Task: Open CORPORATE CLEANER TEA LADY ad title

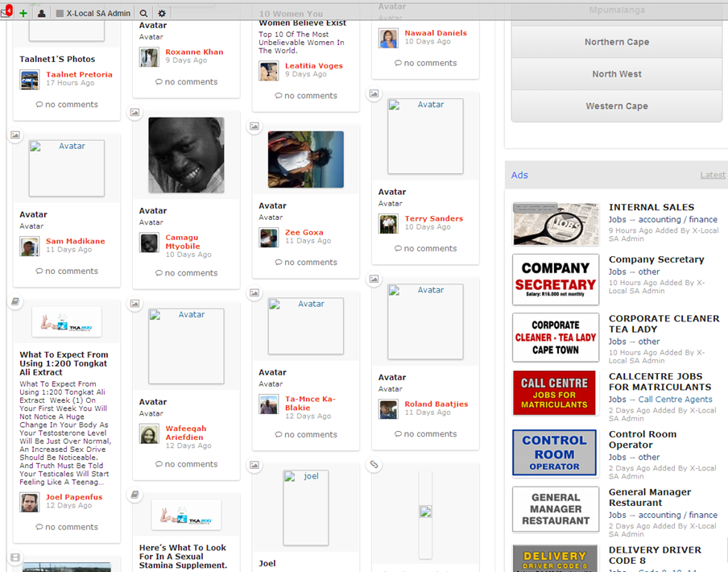Action: [664, 324]
